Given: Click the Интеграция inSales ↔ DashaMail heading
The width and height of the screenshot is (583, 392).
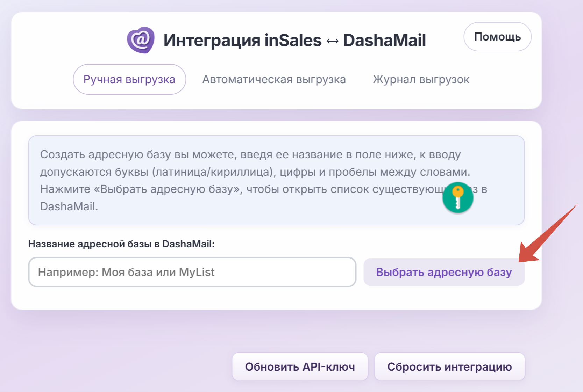Looking at the screenshot, I should coord(294,40).
